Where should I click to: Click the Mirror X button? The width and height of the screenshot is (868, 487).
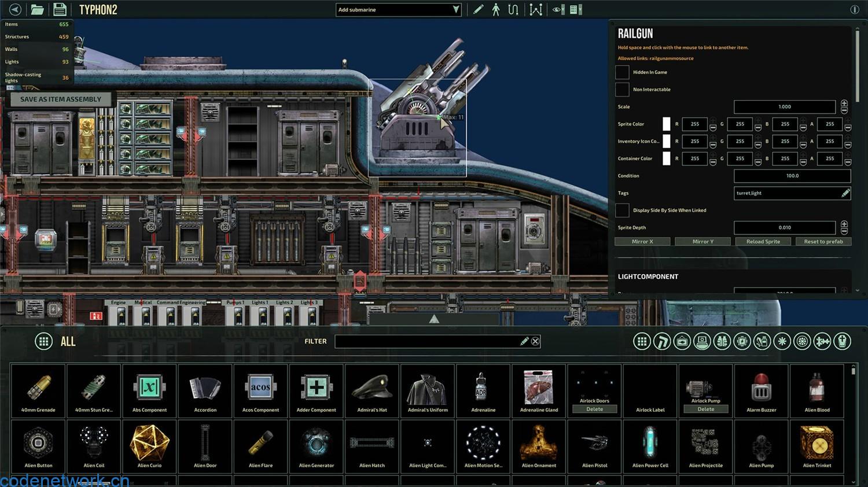[642, 242]
